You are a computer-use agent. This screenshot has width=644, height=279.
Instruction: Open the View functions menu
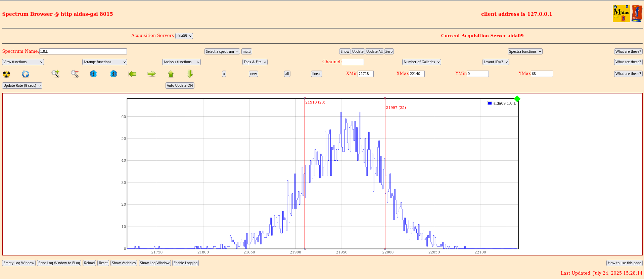(x=23, y=62)
